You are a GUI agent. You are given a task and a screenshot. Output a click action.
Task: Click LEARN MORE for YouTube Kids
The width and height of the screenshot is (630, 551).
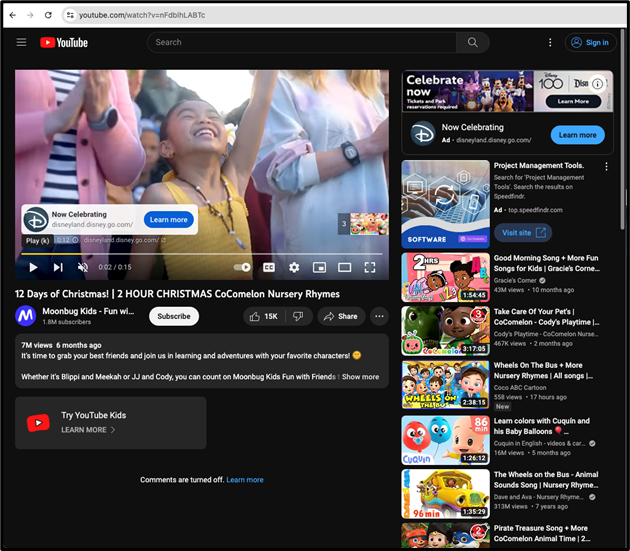pyautogui.click(x=88, y=430)
